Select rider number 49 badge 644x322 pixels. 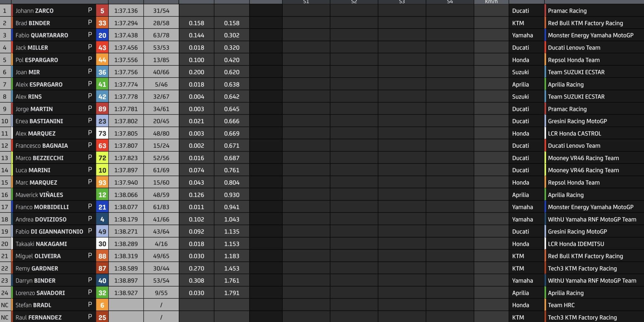click(102, 232)
